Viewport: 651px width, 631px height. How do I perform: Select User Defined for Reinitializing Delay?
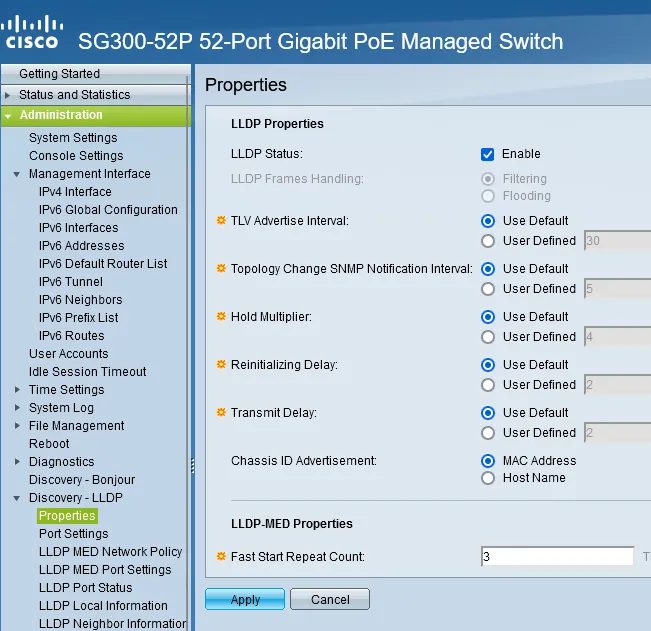point(488,385)
